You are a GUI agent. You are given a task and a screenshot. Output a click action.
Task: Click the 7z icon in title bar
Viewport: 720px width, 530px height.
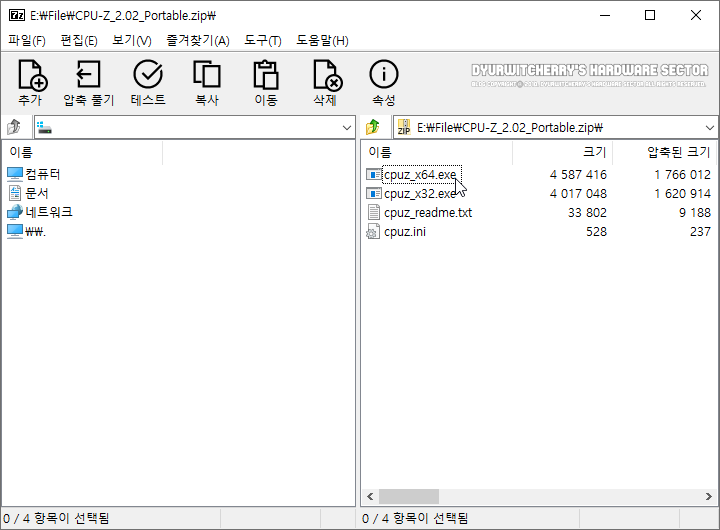click(x=17, y=15)
